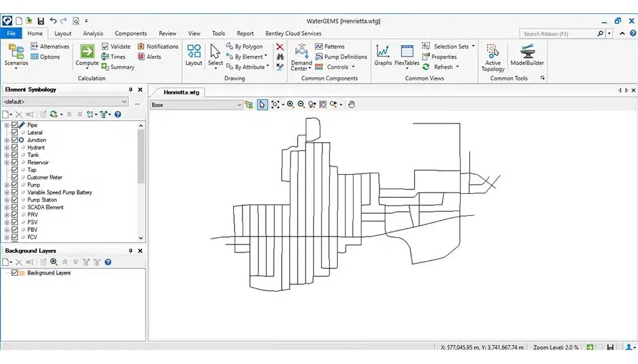
Task: Switch to the Layout ribbon tab
Action: point(62,33)
